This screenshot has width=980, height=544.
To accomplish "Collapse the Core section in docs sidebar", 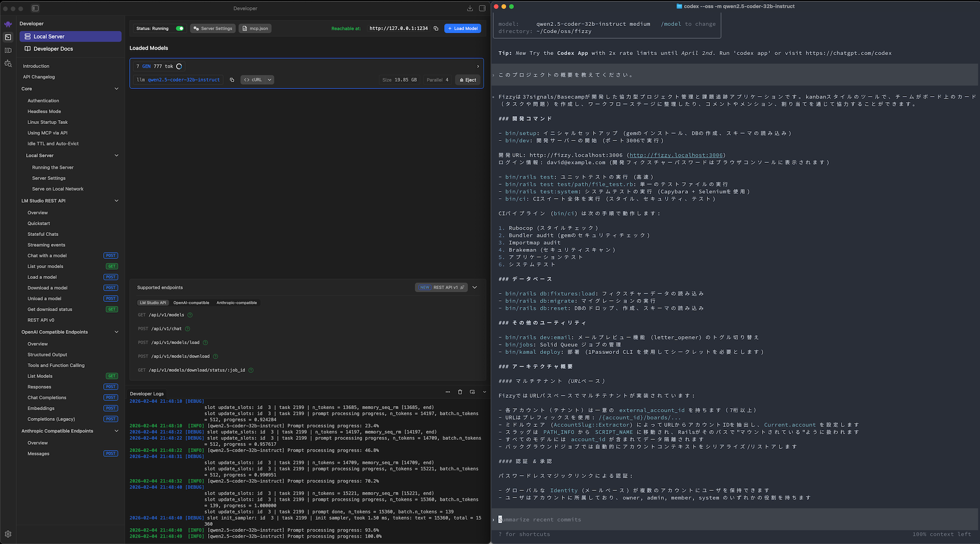I will [116, 89].
